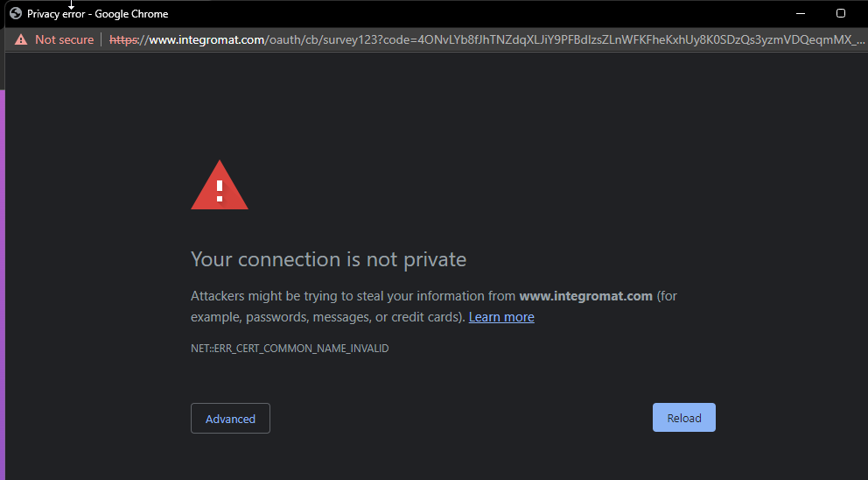Click www.integromat.com in the address bar

pos(206,40)
